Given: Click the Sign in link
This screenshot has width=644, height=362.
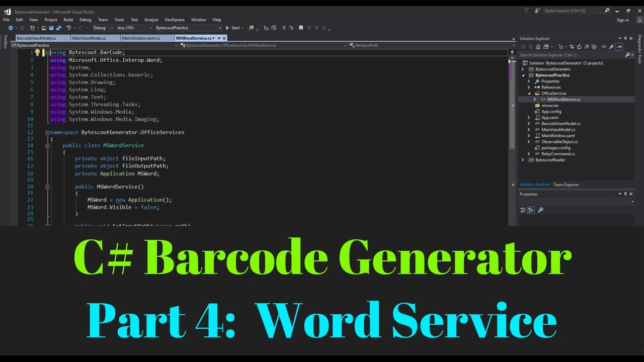Looking at the screenshot, I should (x=623, y=20).
